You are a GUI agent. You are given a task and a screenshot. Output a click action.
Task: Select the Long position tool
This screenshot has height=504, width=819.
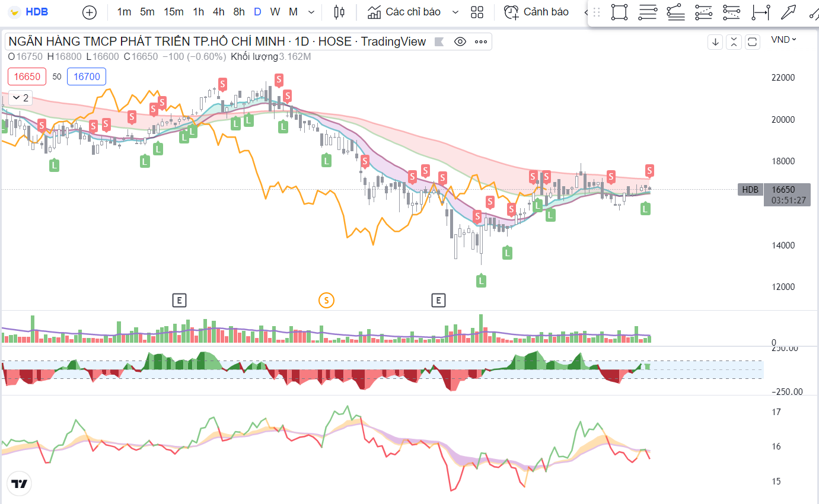point(703,12)
